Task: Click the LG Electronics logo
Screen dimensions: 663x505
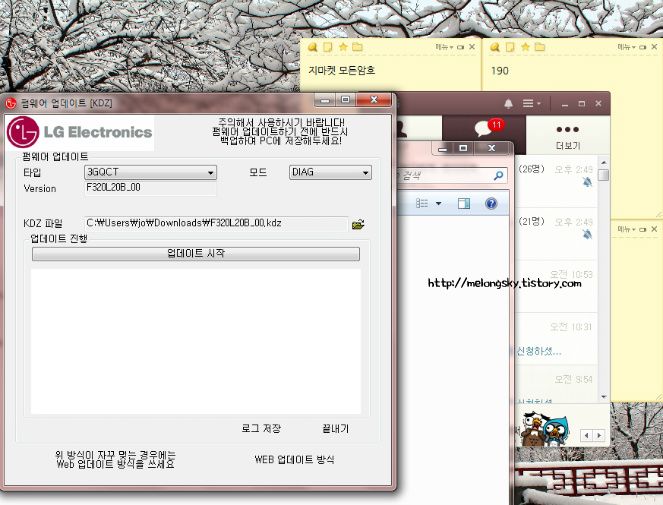Action: click(x=80, y=132)
